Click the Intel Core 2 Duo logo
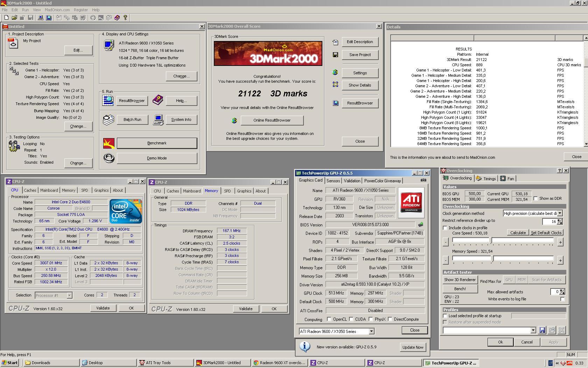The width and height of the screenshot is (588, 368). click(126, 211)
